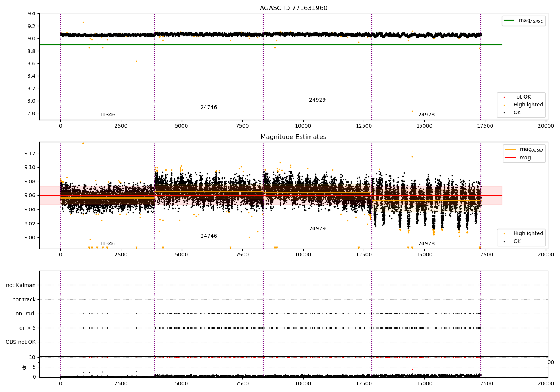Click the "Ion. rad." axis label

pos(25,314)
